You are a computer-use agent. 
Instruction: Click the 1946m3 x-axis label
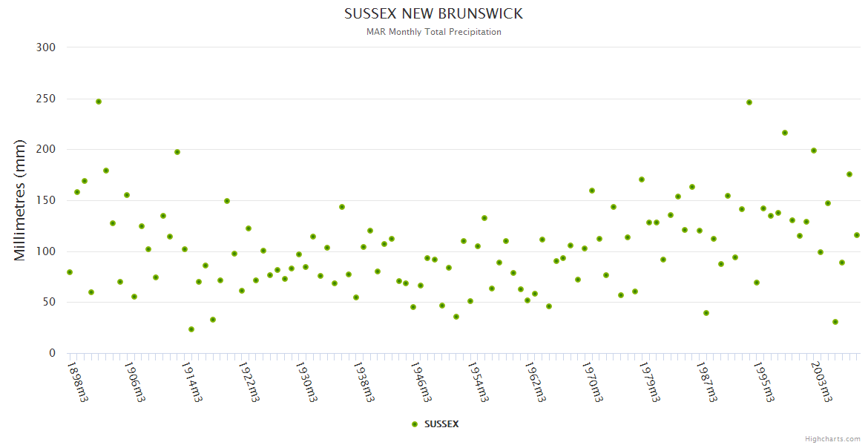click(x=421, y=382)
